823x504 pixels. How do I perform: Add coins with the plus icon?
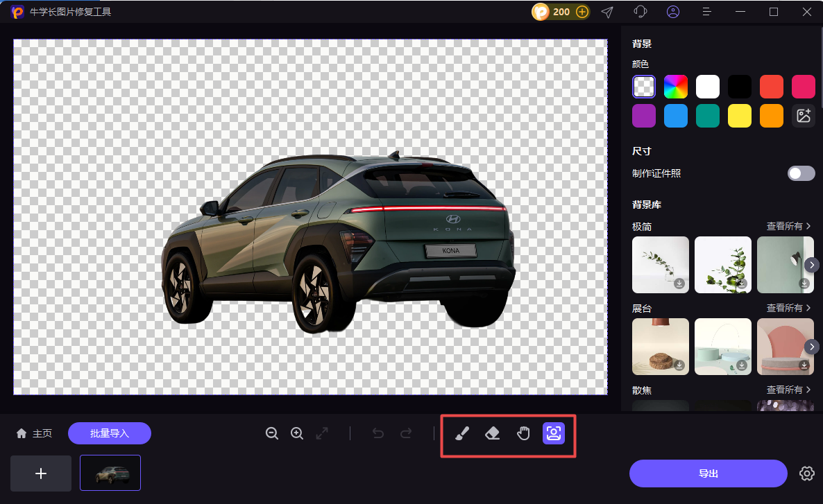[x=582, y=12]
